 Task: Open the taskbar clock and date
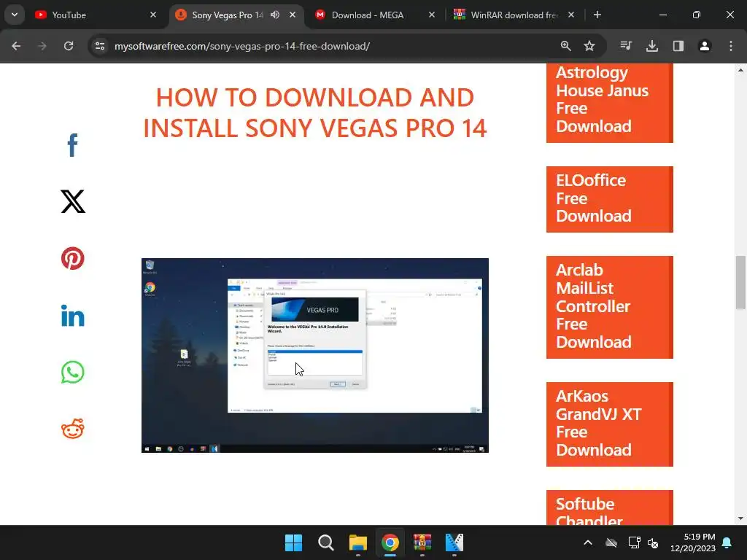point(693,542)
